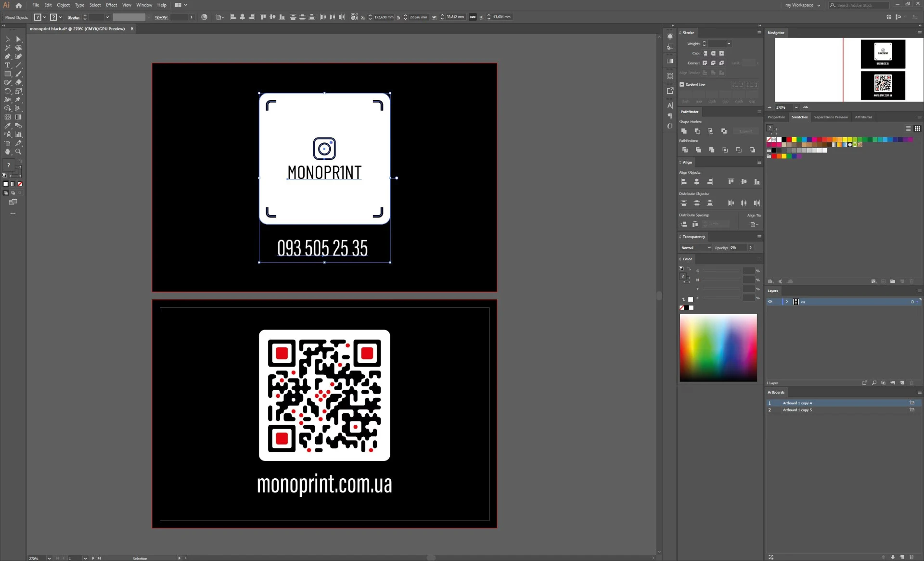Click the Recolor Artwork wheel icon

point(205,17)
